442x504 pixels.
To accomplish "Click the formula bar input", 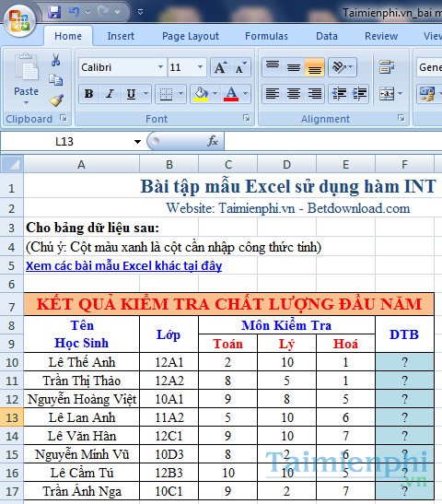I will pos(332,141).
